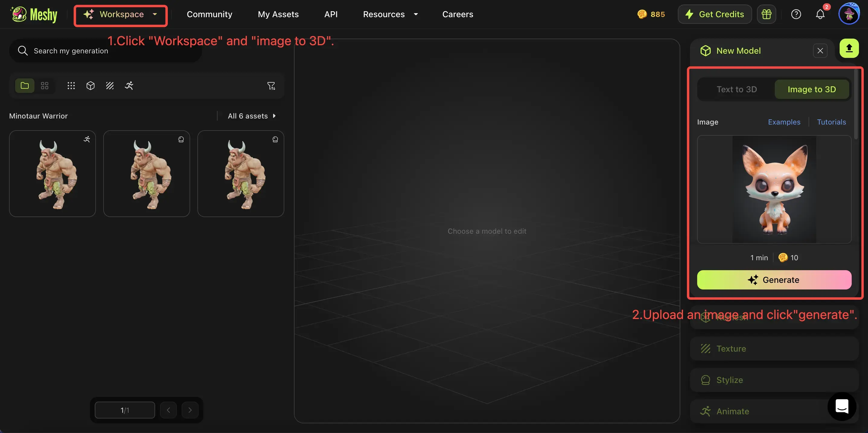Filter assets by 3D models cube icon

coord(90,86)
